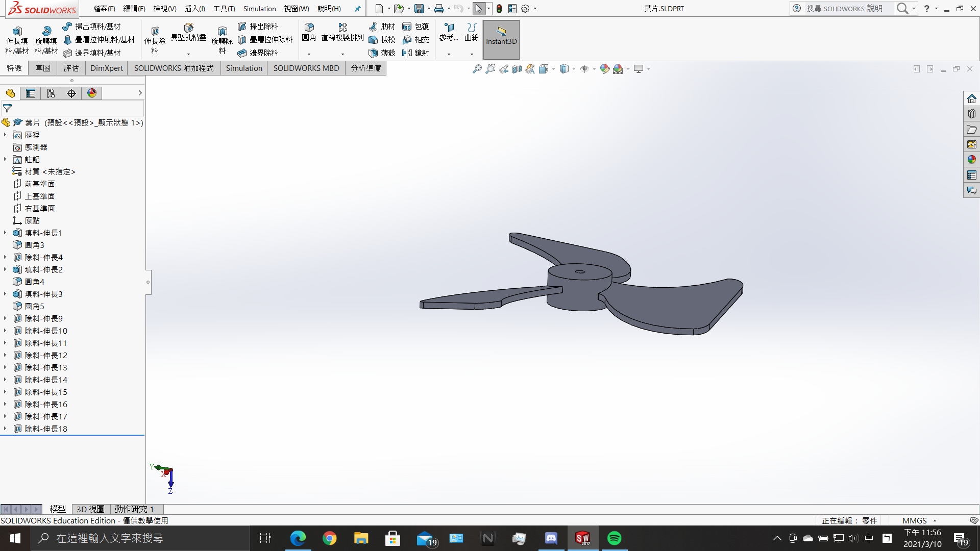Select the 伸長填料/基材 extrude boss tool

pyautogui.click(x=17, y=40)
